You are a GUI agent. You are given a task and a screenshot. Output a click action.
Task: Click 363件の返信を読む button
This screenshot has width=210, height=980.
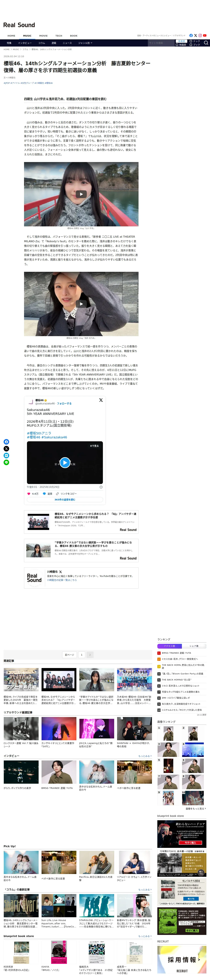(65, 499)
